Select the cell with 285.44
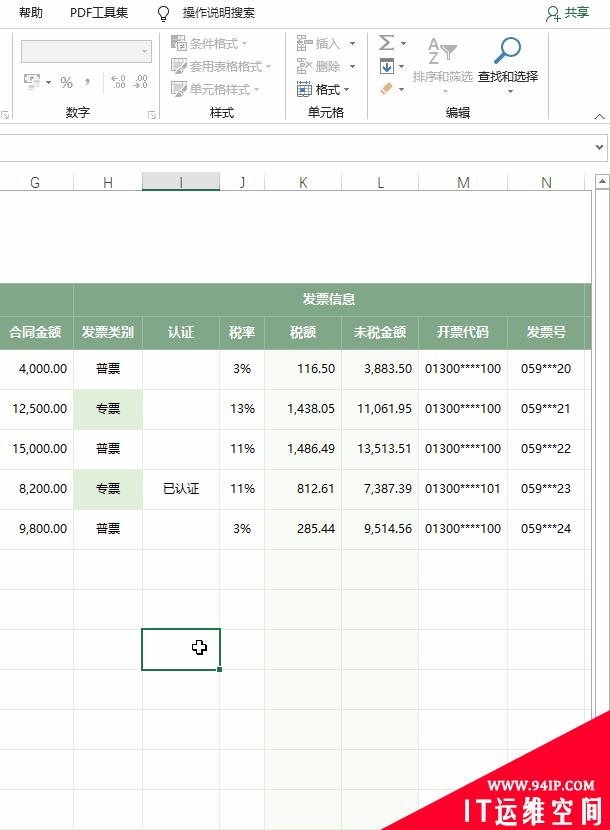 pos(303,528)
